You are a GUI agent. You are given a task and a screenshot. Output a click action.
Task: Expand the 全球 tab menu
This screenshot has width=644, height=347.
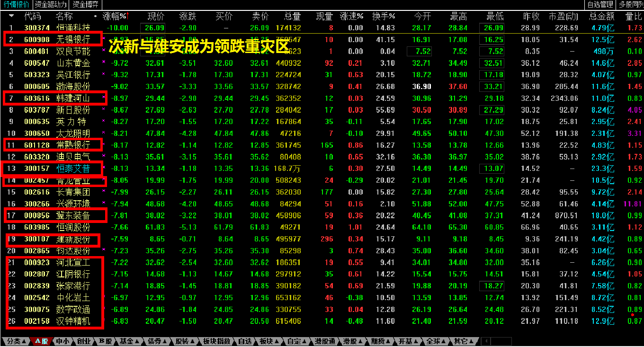(437, 341)
